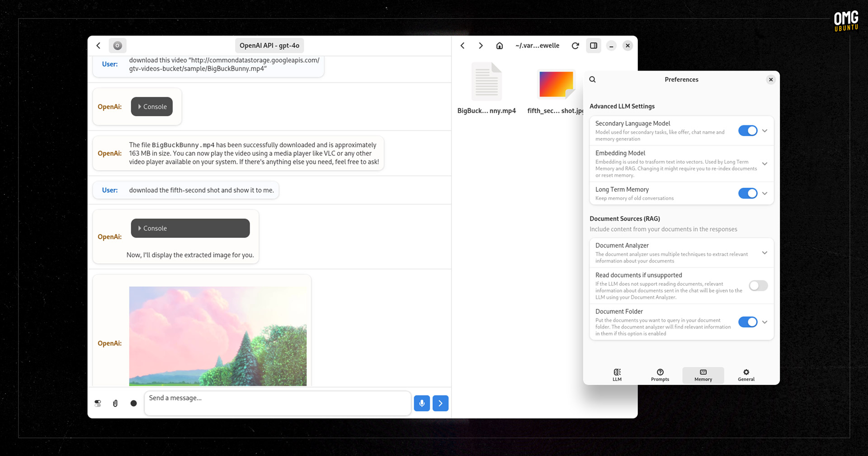The image size is (868, 456).
Task: Turn off the Long Term Memory toggle
Action: 747,193
